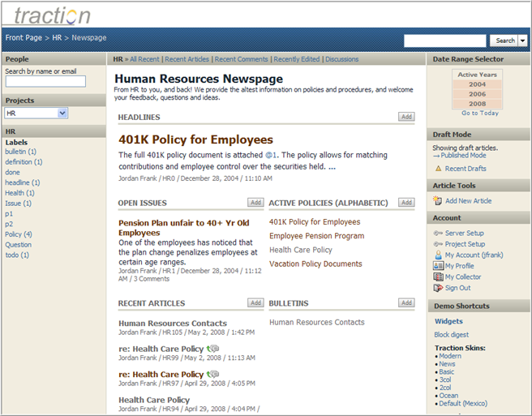
Task: Filter by the Policy (4) label
Action: (18, 234)
